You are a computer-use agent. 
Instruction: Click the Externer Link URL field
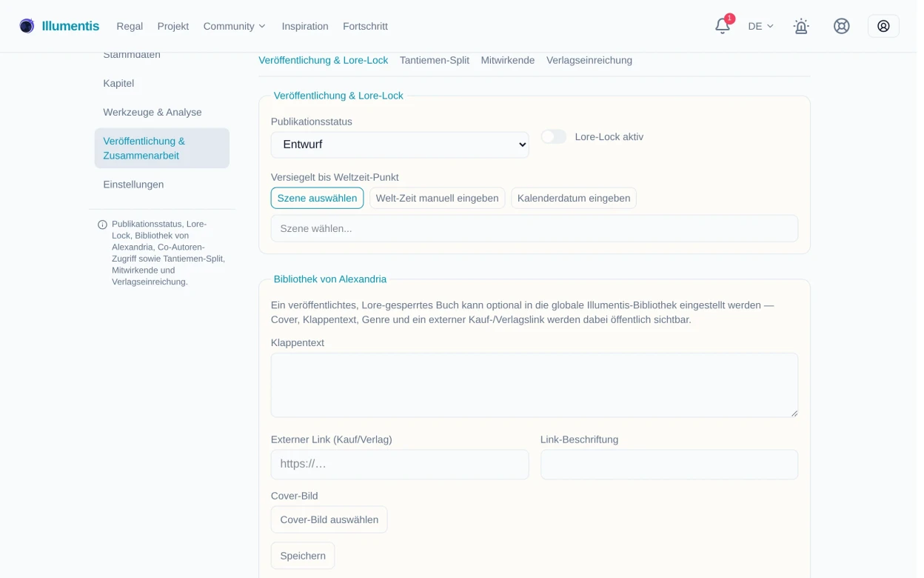pyautogui.click(x=400, y=464)
